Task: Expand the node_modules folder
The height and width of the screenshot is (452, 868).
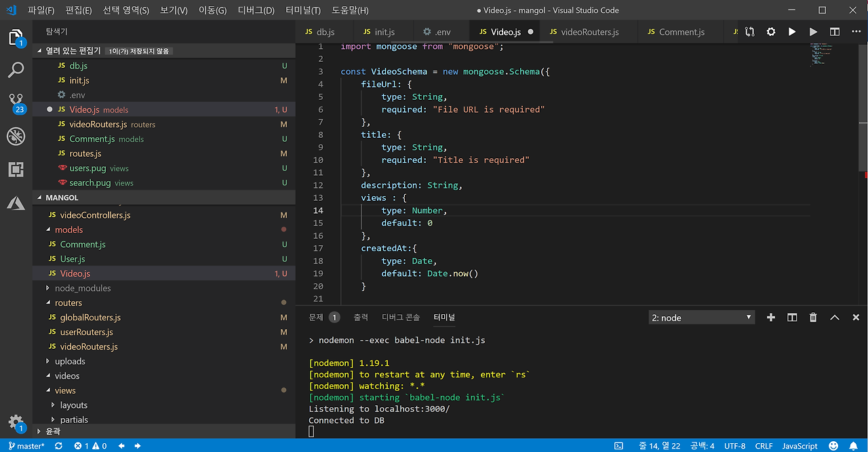Action: pos(82,288)
